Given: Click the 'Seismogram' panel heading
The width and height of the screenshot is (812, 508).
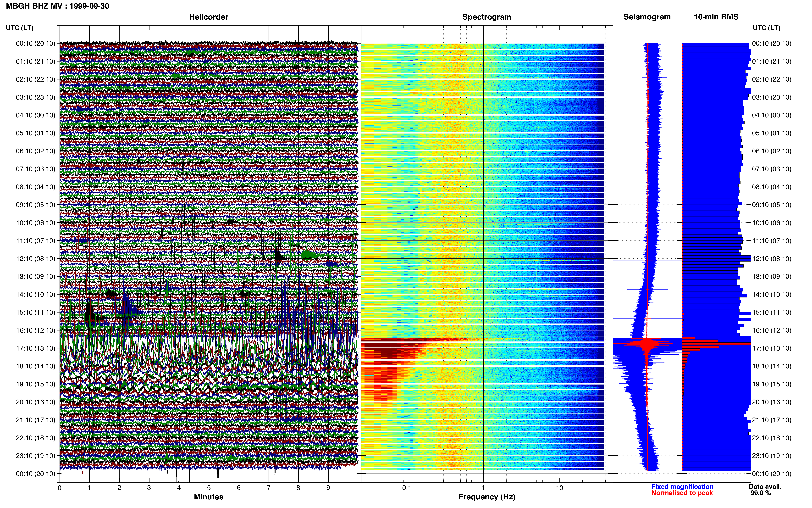Looking at the screenshot, I should 647,17.
